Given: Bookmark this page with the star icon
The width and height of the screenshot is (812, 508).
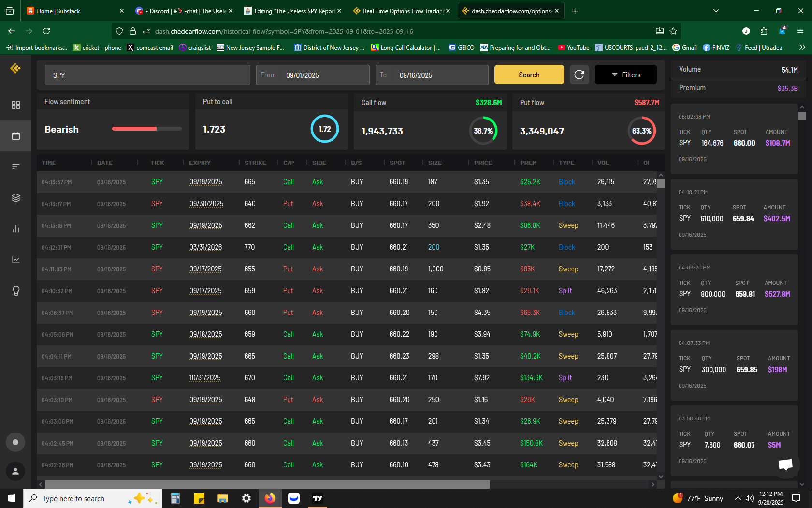Looking at the screenshot, I should coord(673,31).
